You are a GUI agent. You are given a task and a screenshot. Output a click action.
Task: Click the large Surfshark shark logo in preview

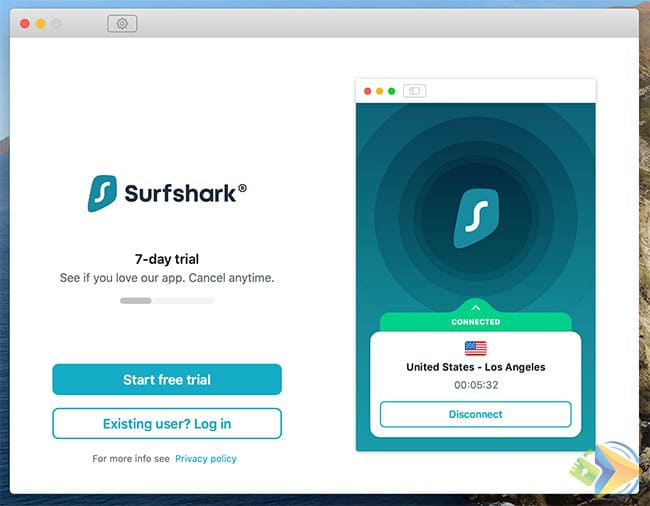(476, 218)
